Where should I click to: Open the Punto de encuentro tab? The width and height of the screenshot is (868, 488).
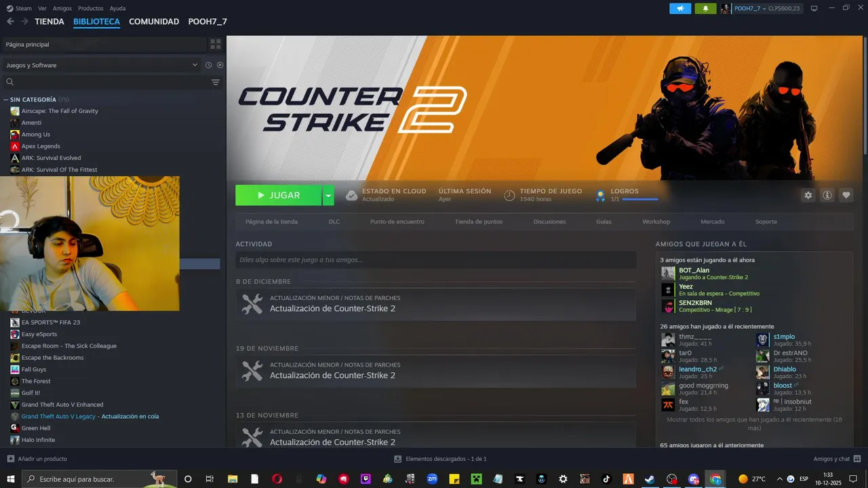[397, 222]
